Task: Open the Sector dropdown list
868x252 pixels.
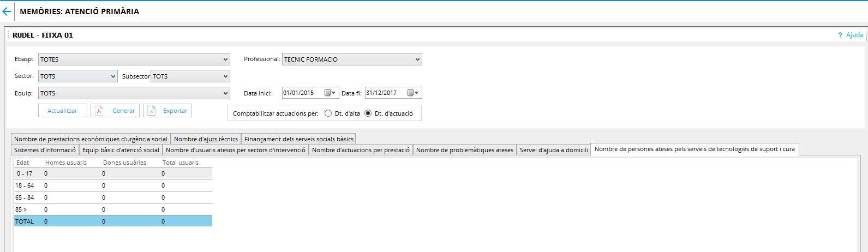Action: (77, 76)
